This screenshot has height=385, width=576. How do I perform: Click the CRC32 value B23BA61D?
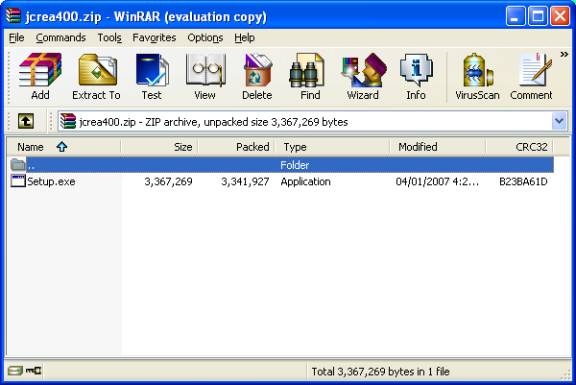click(x=523, y=181)
